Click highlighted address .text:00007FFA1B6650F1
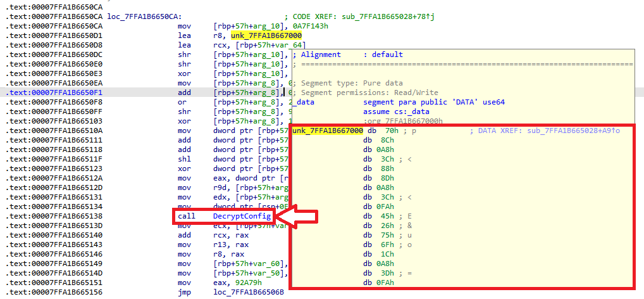 (x=54, y=93)
